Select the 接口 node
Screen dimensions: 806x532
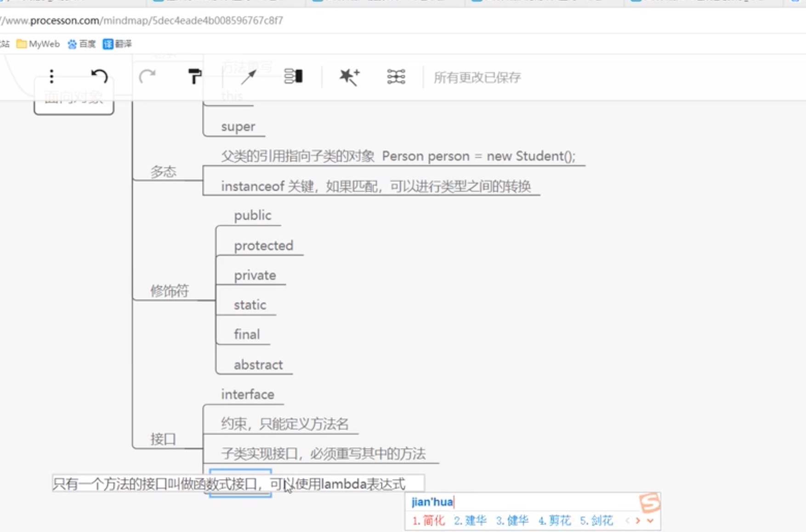[163, 439]
